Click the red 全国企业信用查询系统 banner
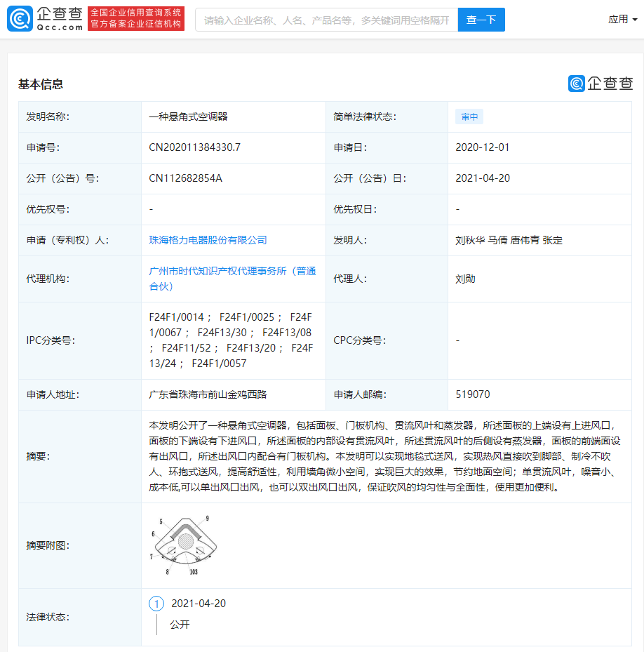 (136, 19)
